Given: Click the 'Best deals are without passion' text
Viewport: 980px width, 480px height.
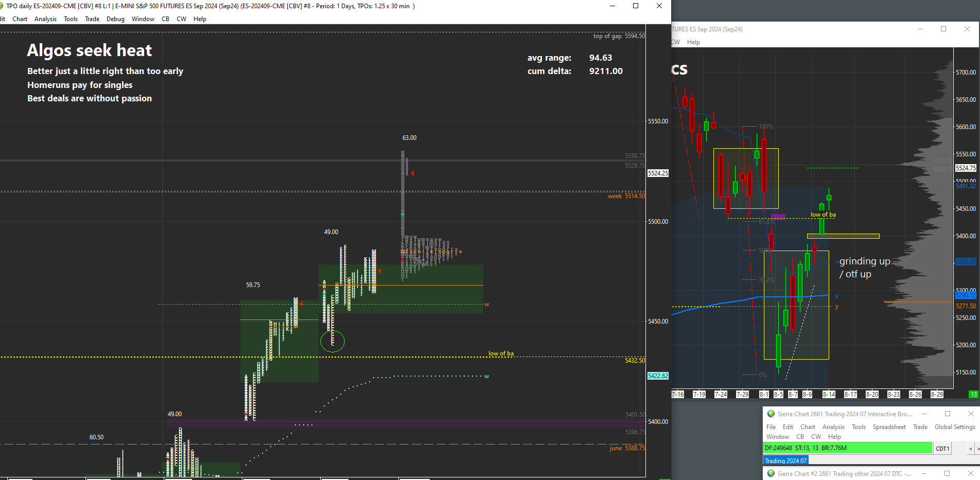Looking at the screenshot, I should pos(90,98).
